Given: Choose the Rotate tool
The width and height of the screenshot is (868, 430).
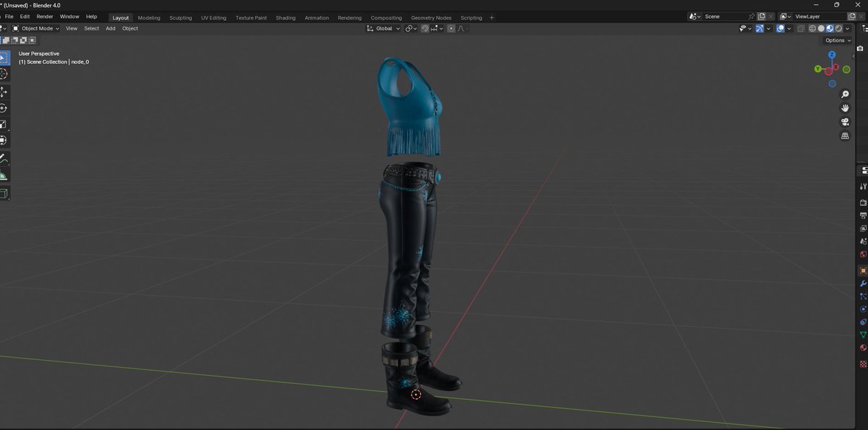Looking at the screenshot, I should [x=4, y=108].
